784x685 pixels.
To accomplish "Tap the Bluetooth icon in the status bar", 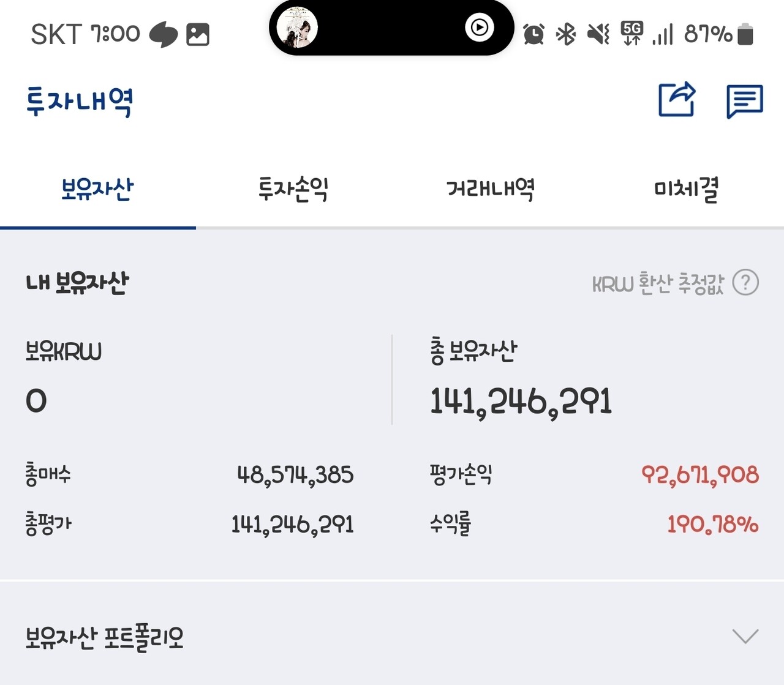I will (x=566, y=35).
